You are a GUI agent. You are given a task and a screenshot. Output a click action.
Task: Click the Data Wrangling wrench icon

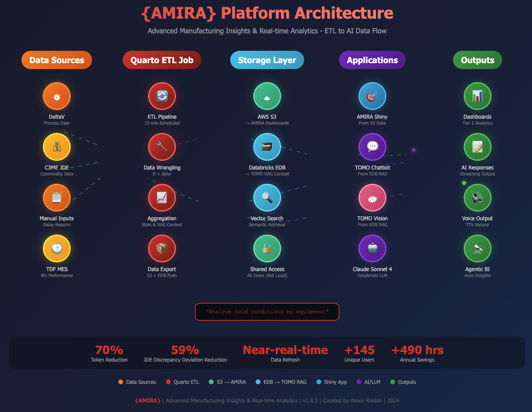(162, 147)
